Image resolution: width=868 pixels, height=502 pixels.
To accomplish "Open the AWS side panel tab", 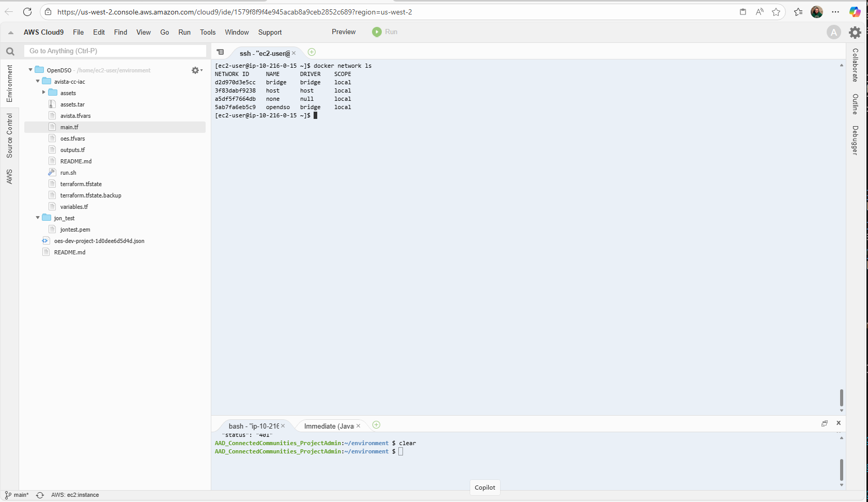I will [x=9, y=176].
